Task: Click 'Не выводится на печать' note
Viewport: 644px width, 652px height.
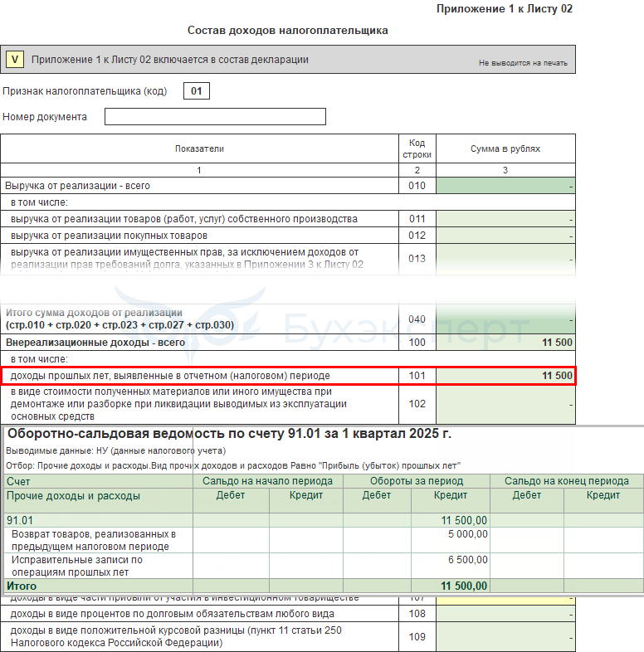Action: (523, 63)
